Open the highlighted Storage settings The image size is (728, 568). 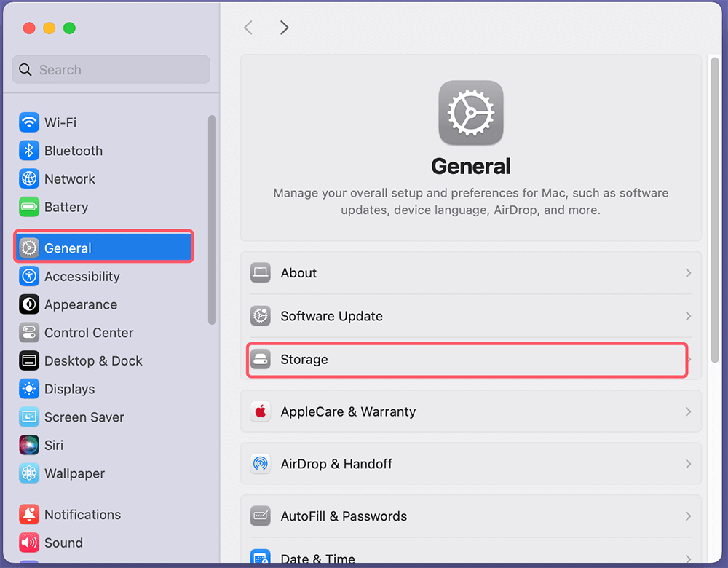(467, 359)
